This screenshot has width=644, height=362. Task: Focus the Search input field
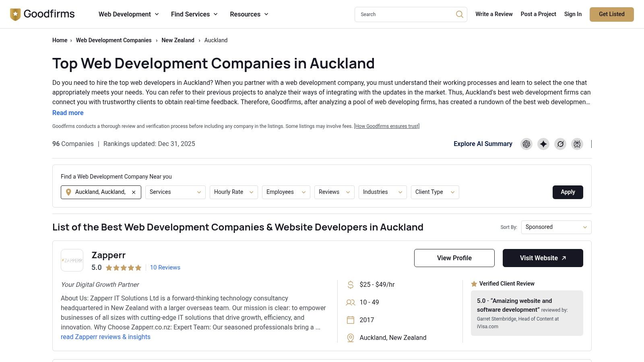(x=405, y=14)
